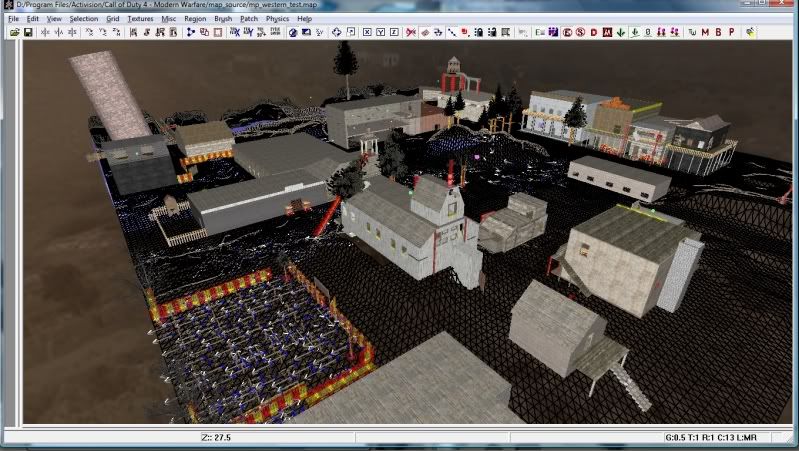The height and width of the screenshot is (451, 799).
Task: Click the two figures toolbar icon
Action: [661, 32]
